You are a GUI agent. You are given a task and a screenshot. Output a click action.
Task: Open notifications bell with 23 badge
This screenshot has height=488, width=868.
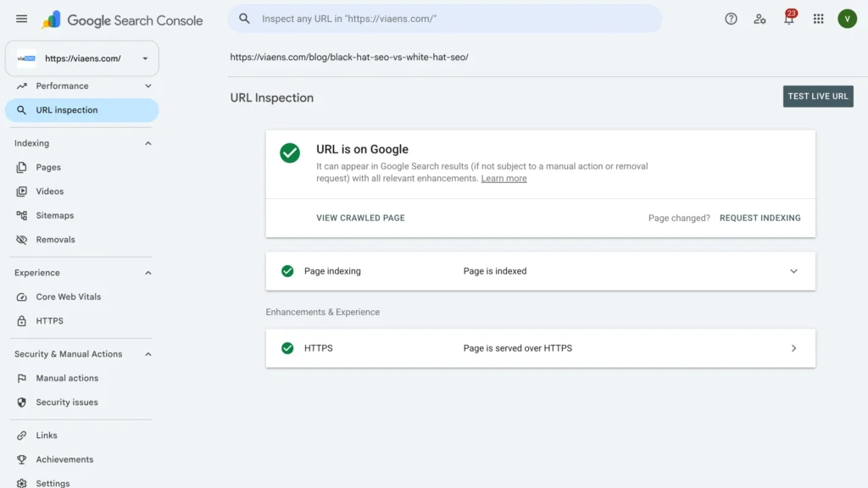pos(789,18)
